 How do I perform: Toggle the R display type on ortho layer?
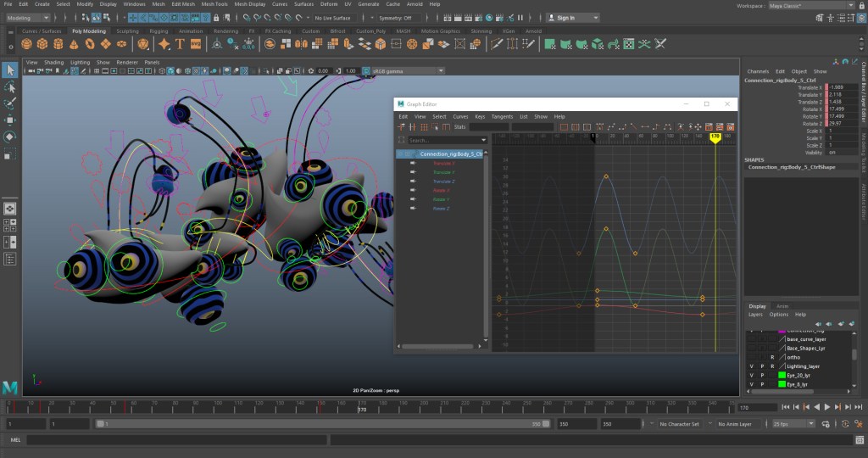[772, 357]
